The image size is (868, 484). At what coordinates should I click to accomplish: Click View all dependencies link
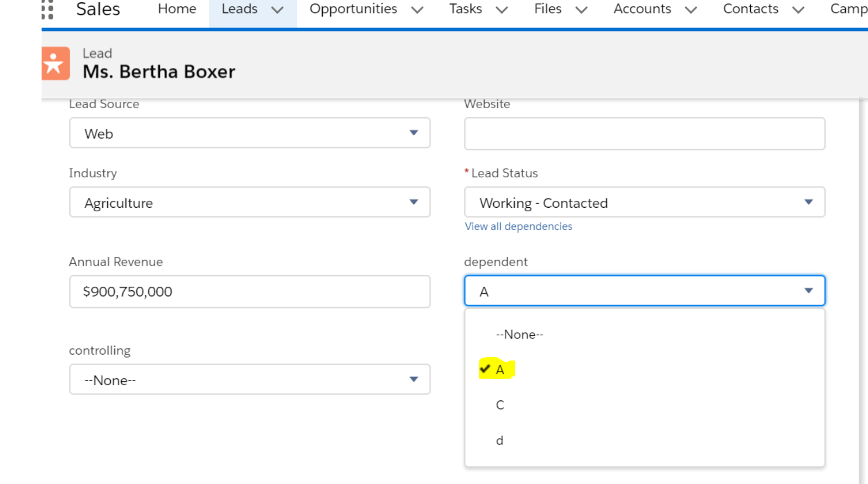pyautogui.click(x=518, y=226)
